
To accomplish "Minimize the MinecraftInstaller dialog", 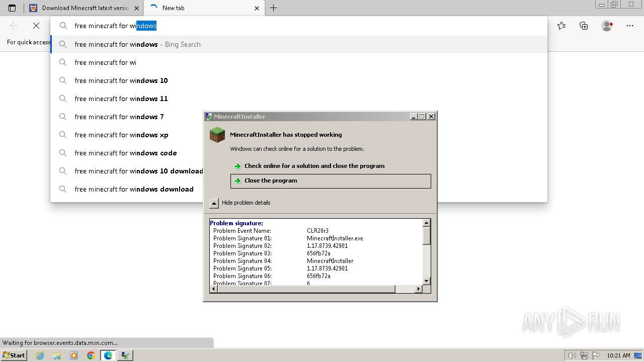I will tap(414, 117).
